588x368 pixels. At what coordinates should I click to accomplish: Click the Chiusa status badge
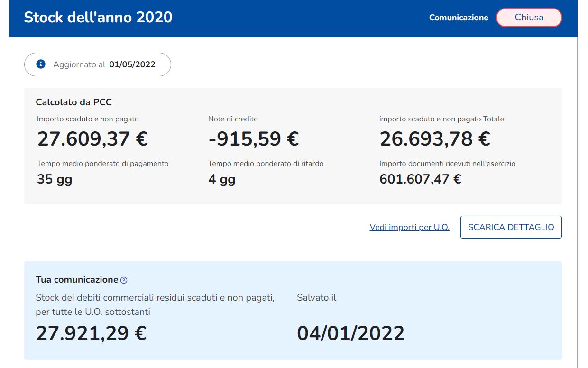click(x=529, y=18)
